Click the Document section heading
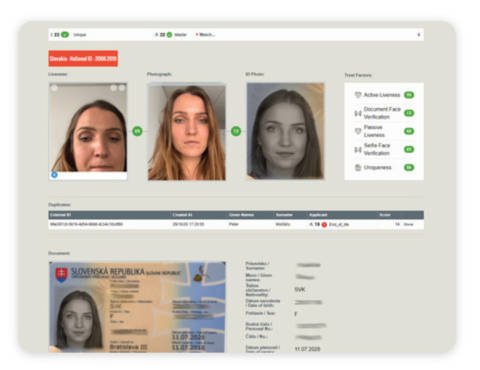This screenshot has width=480, height=370. click(x=59, y=253)
